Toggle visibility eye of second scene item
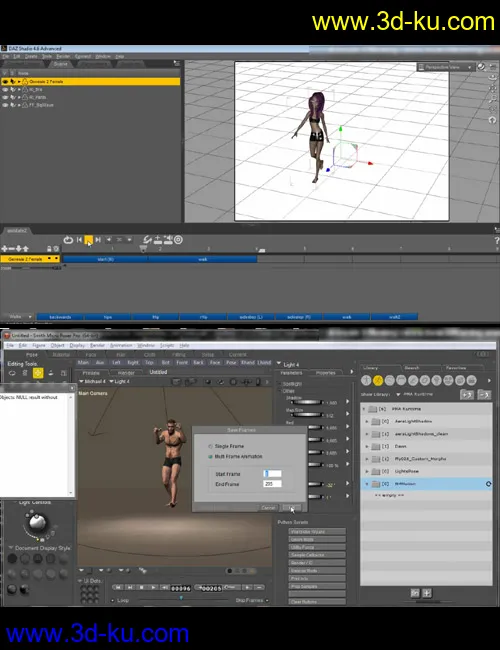500x650 pixels. [x=5, y=90]
